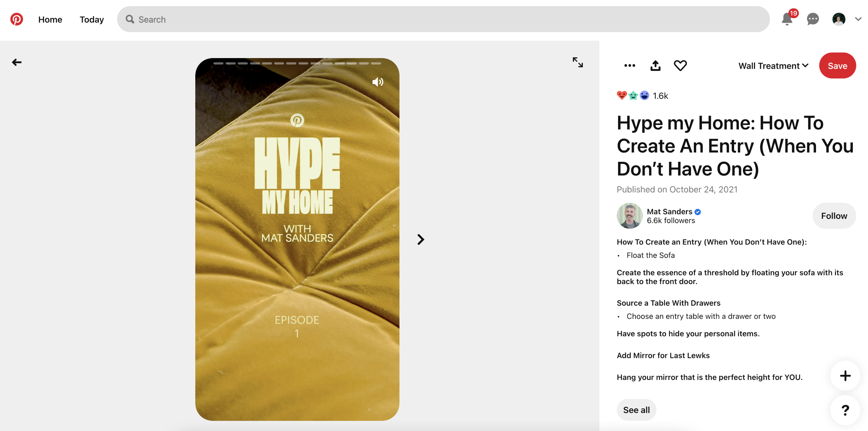
Task: Click the Pinterest logo
Action: tap(16, 19)
